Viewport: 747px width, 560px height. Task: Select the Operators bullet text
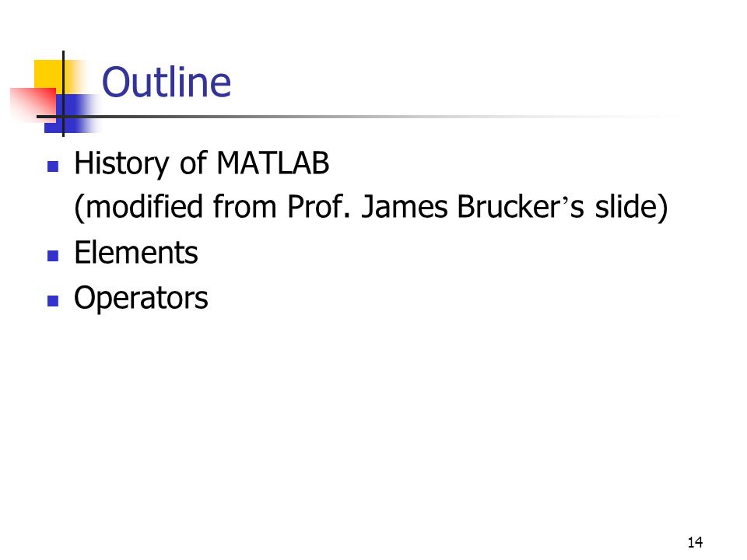(141, 299)
